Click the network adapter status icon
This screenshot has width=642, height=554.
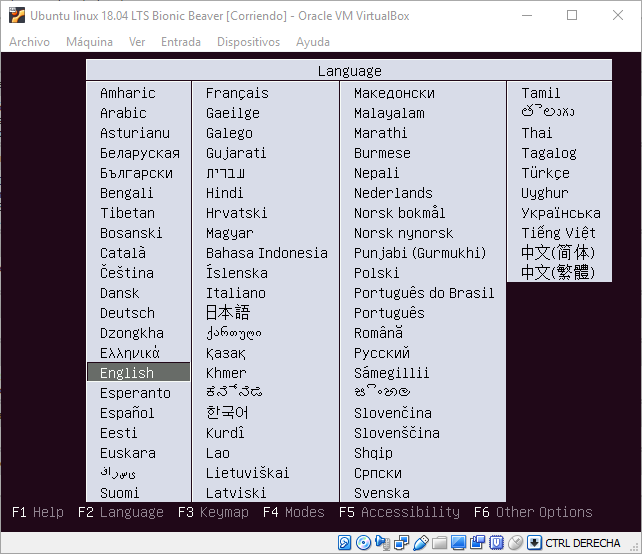(x=401, y=543)
